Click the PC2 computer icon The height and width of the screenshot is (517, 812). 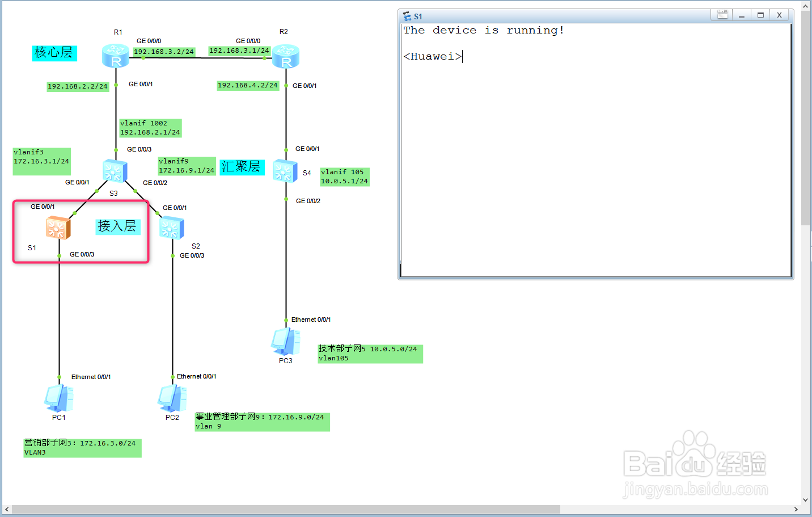click(x=172, y=398)
